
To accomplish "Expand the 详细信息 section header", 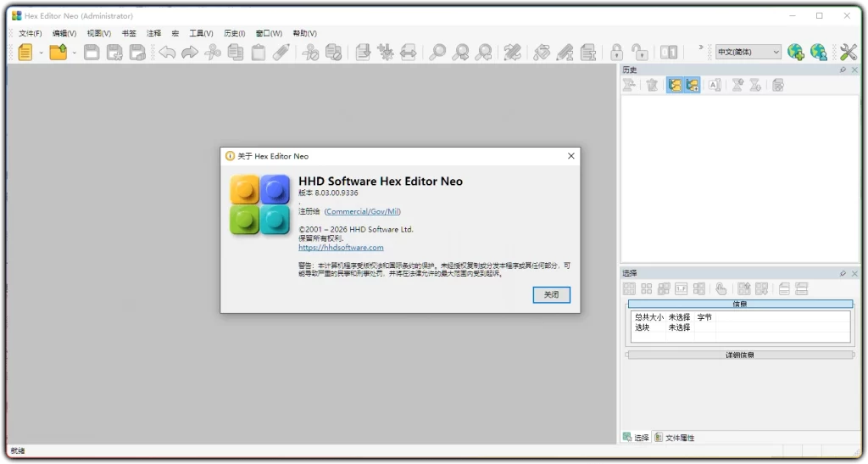I will 740,355.
